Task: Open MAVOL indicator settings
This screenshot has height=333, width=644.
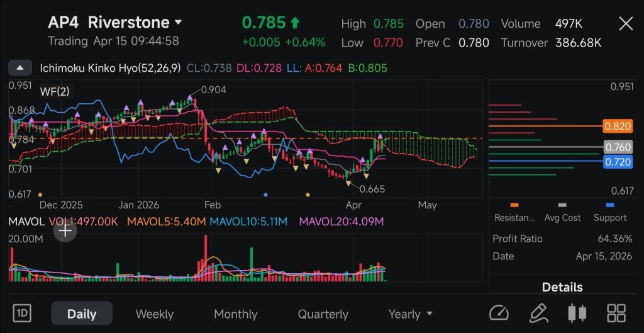Action: click(26, 222)
